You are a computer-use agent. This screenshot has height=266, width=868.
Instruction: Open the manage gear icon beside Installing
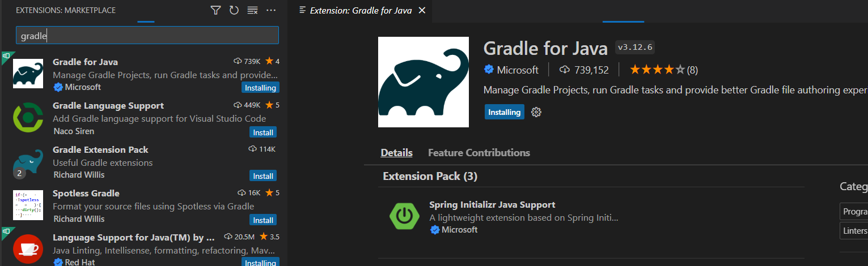pyautogui.click(x=536, y=112)
